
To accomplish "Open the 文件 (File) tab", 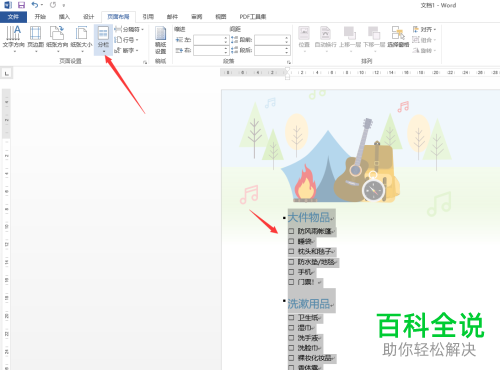I will pyautogui.click(x=13, y=17).
